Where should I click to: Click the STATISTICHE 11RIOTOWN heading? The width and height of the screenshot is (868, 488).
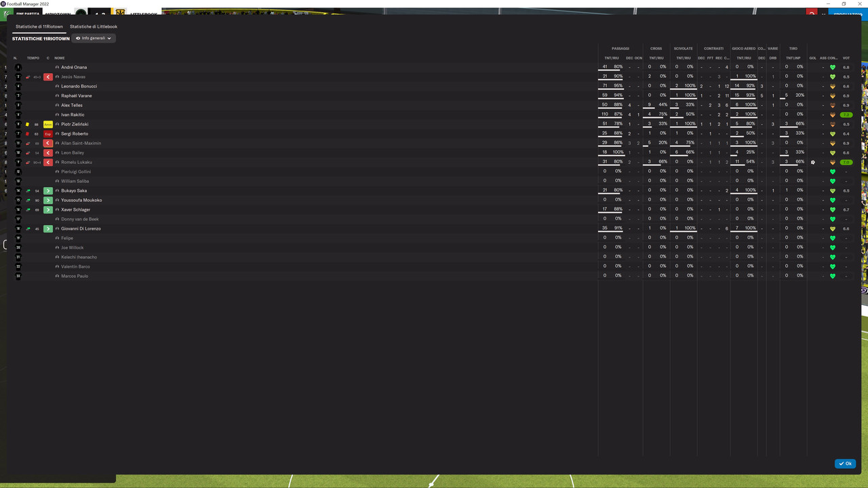pyautogui.click(x=41, y=39)
